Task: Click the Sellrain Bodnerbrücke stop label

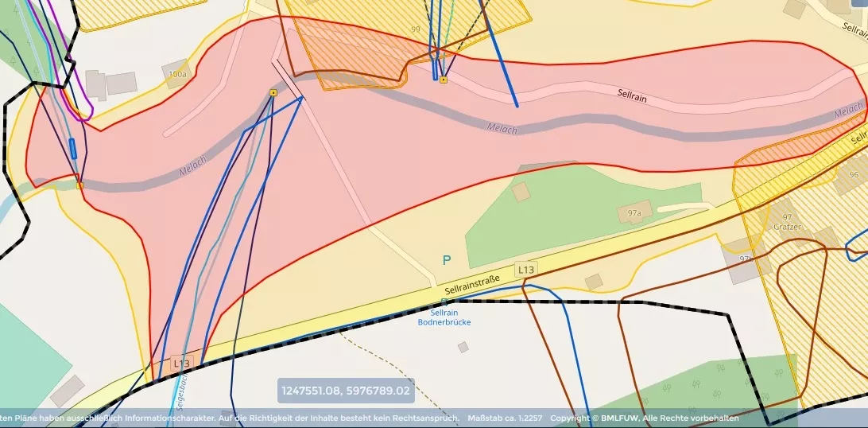Action: (x=444, y=317)
